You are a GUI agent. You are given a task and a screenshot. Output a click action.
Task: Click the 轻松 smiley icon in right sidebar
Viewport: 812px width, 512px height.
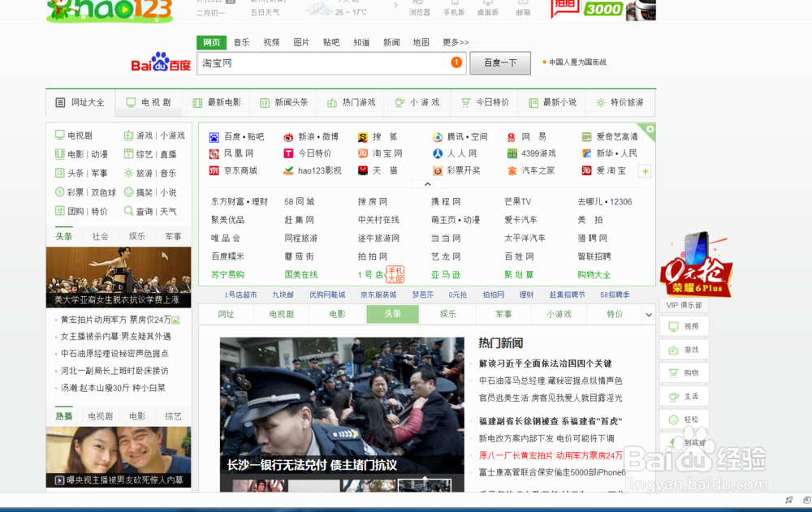tap(673, 419)
